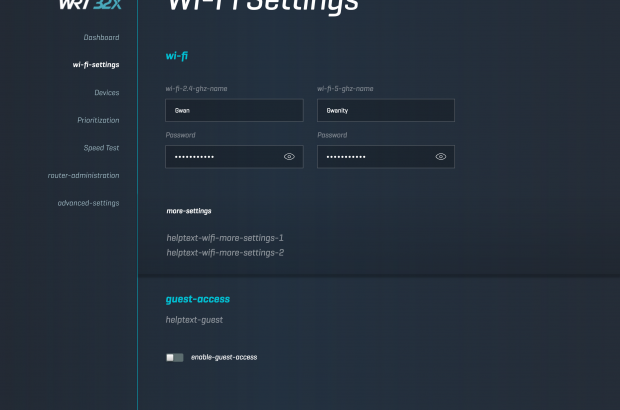The image size is (620, 410).
Task: Open the Dashboard page
Action: click(101, 37)
